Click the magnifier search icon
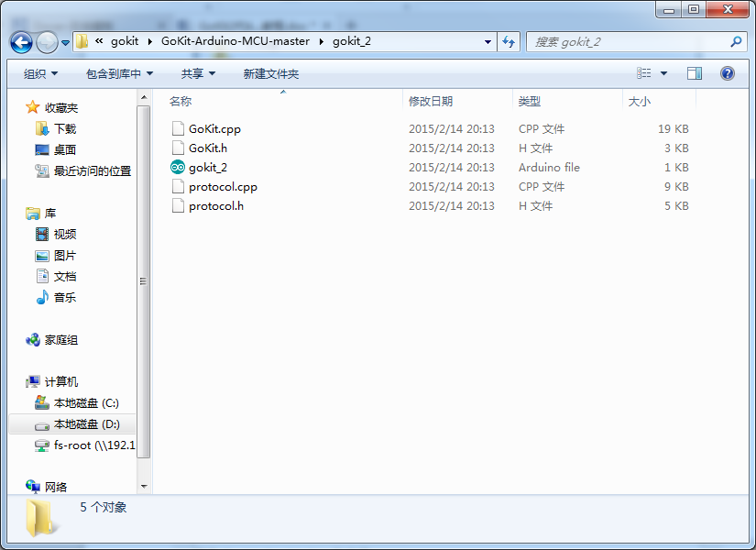This screenshot has height=550, width=756. [x=736, y=42]
